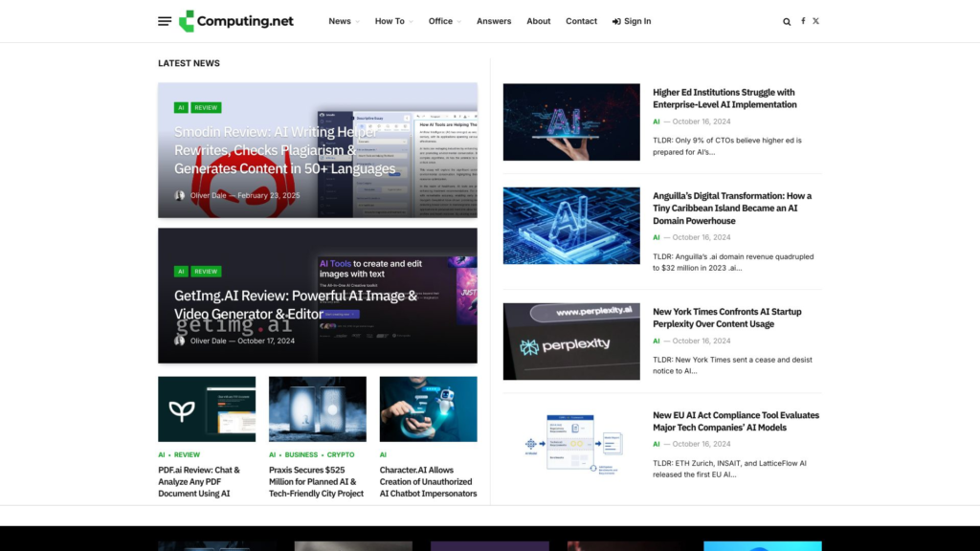Click AI tag on GetImg.AI card
This screenshot has height=551, width=980.
(x=181, y=271)
